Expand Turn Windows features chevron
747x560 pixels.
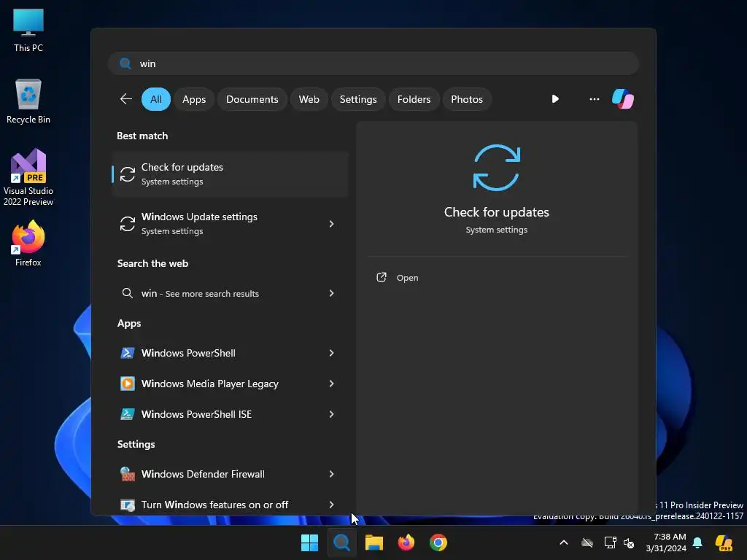[x=332, y=505]
